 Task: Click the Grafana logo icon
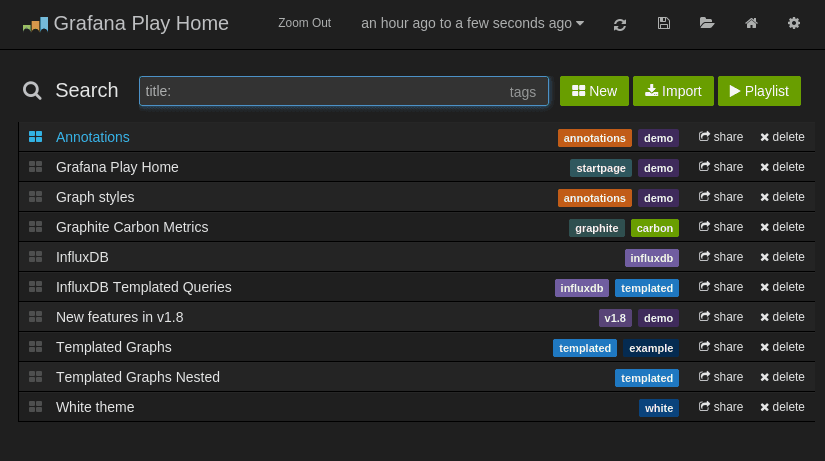(35, 23)
